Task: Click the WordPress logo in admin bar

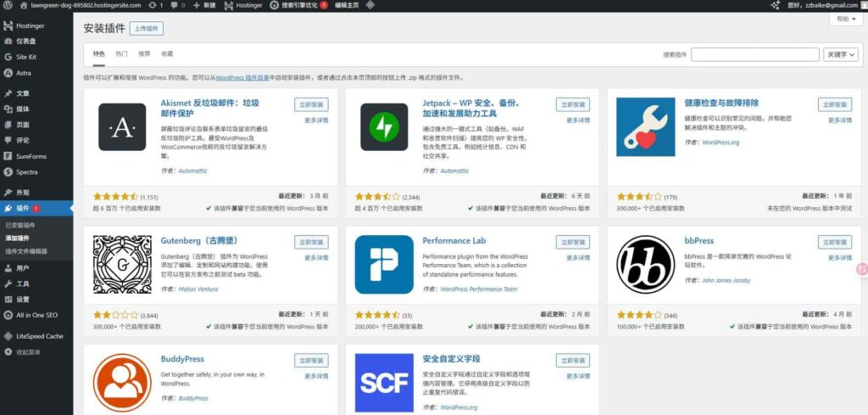Action: pyautogui.click(x=8, y=5)
